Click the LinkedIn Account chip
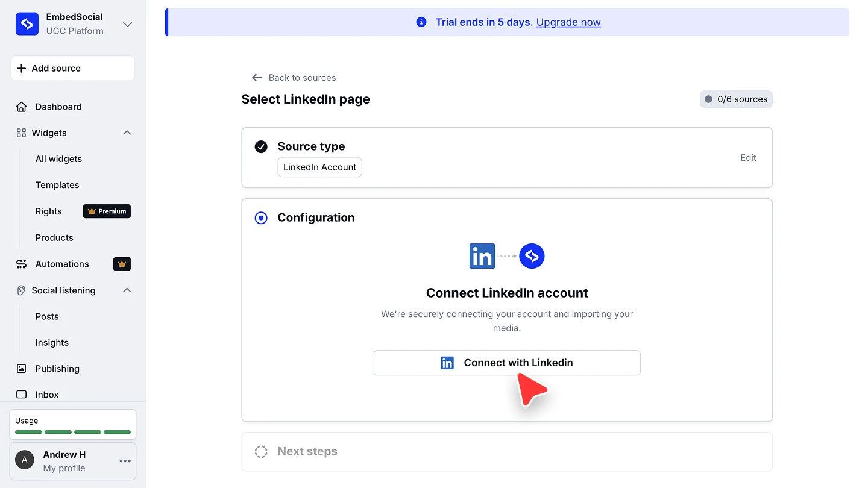Image resolution: width=868 pixels, height=488 pixels. coord(319,167)
